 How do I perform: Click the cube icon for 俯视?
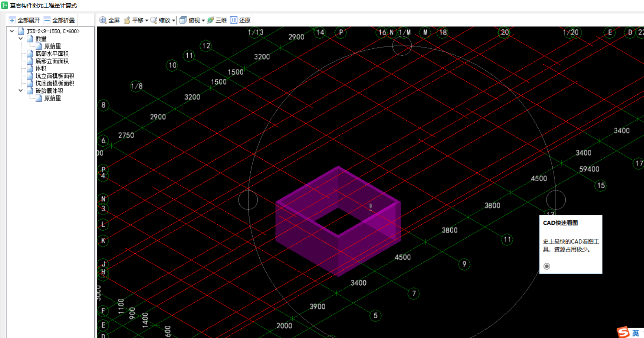[x=183, y=20]
